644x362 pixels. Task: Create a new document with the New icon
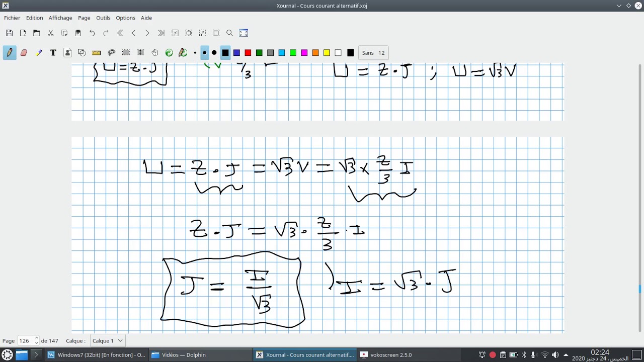click(23, 33)
